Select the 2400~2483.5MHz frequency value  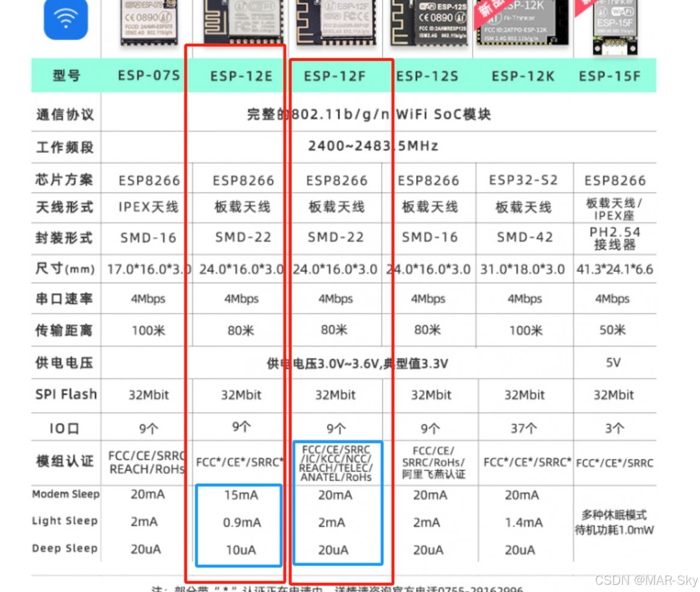click(373, 146)
